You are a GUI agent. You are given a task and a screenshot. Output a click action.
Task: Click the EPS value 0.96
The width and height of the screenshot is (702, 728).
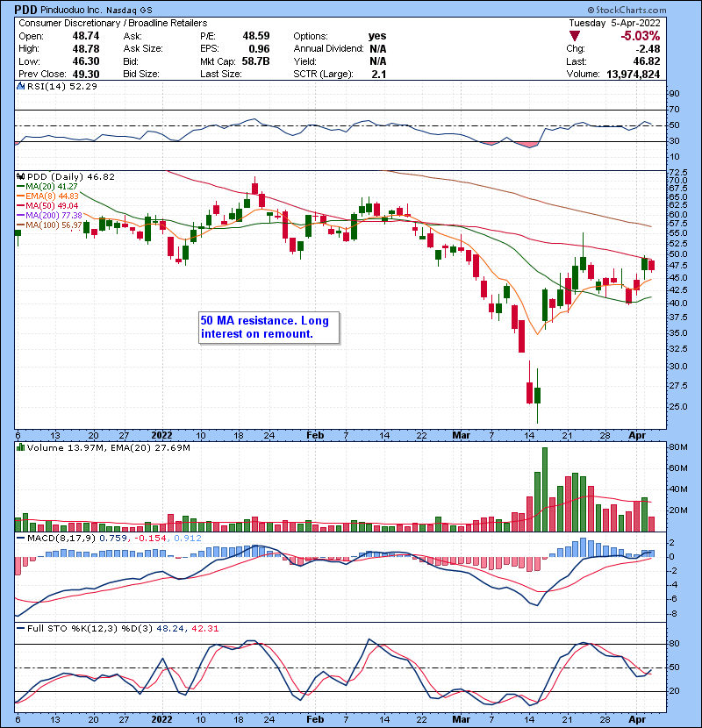click(x=259, y=49)
